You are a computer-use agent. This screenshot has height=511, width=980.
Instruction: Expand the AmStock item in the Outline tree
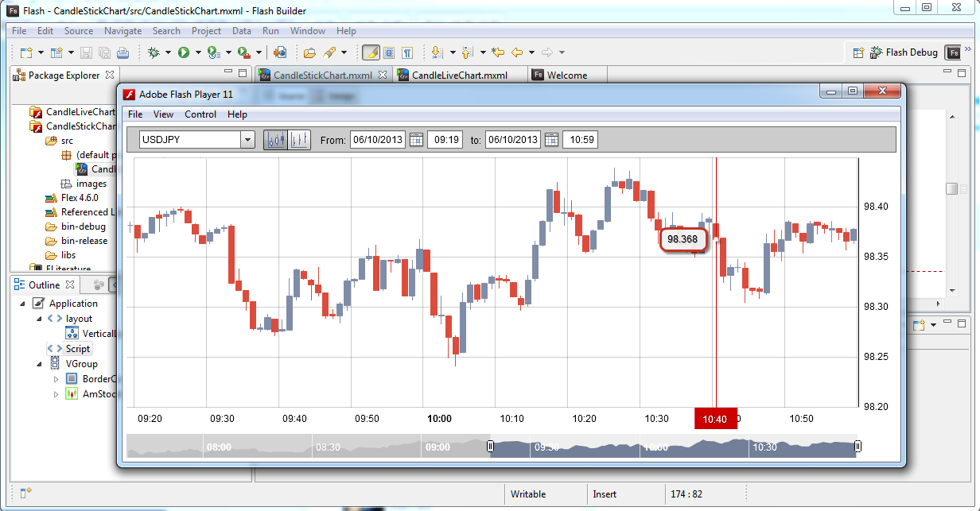coord(56,393)
